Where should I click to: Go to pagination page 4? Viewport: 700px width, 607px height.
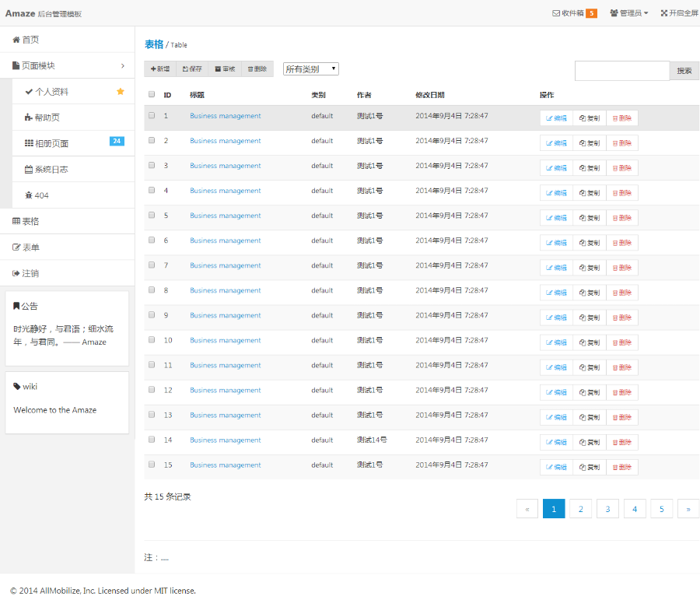point(635,509)
